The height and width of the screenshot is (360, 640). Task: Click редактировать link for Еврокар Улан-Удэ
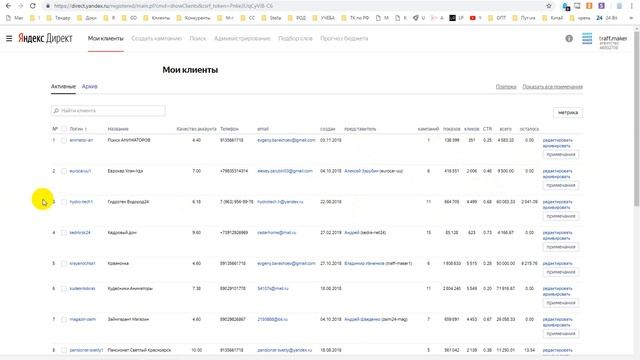coord(557,171)
